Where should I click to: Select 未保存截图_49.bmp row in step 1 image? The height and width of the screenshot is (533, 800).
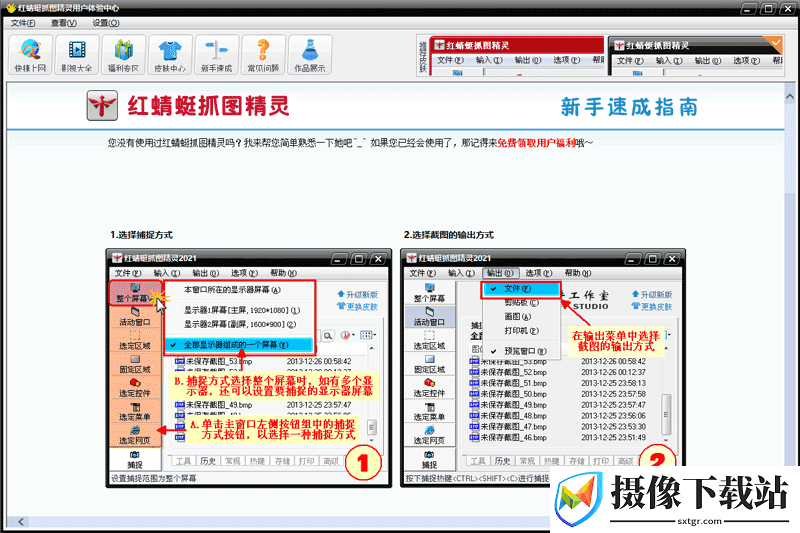coord(264,405)
